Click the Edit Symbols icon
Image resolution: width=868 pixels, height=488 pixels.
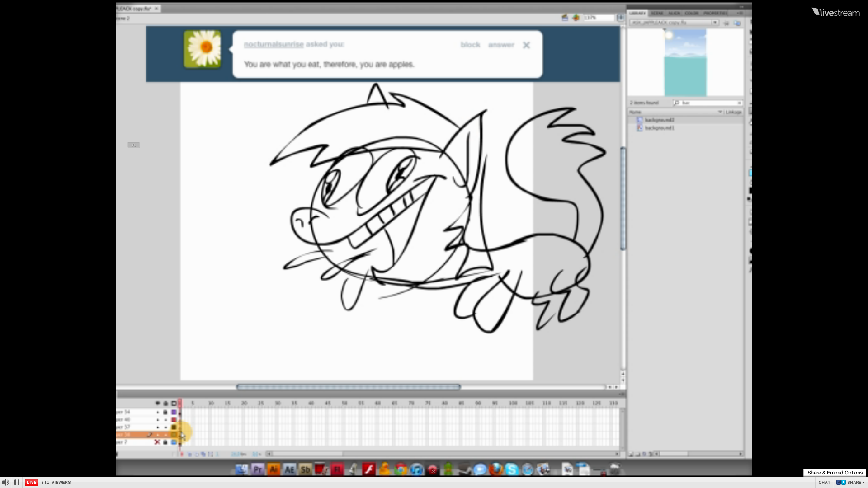pos(576,18)
